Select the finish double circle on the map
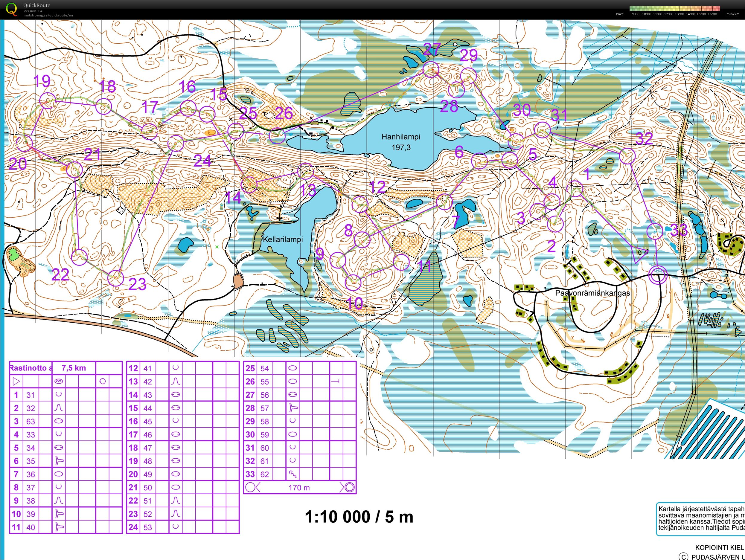745x560 pixels. point(658,275)
